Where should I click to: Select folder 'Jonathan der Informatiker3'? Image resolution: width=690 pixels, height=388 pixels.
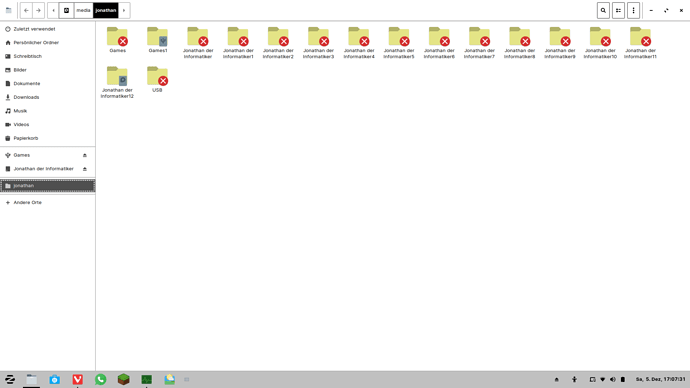[319, 43]
